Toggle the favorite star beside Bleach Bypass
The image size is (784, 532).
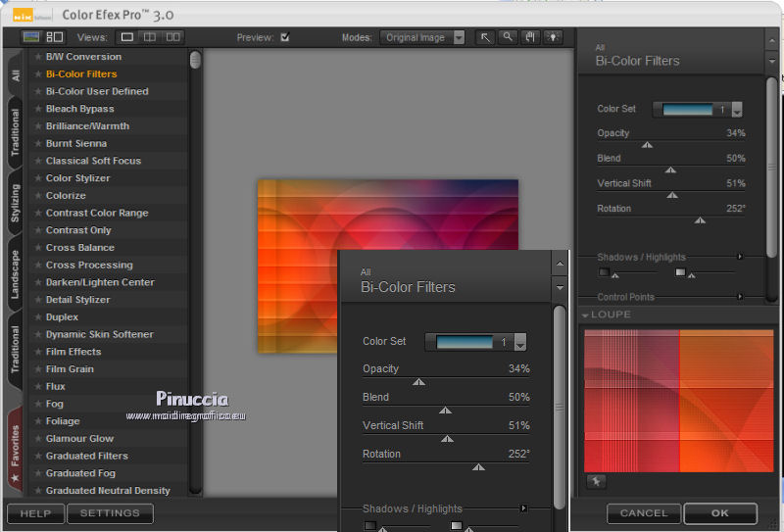pyautogui.click(x=37, y=109)
